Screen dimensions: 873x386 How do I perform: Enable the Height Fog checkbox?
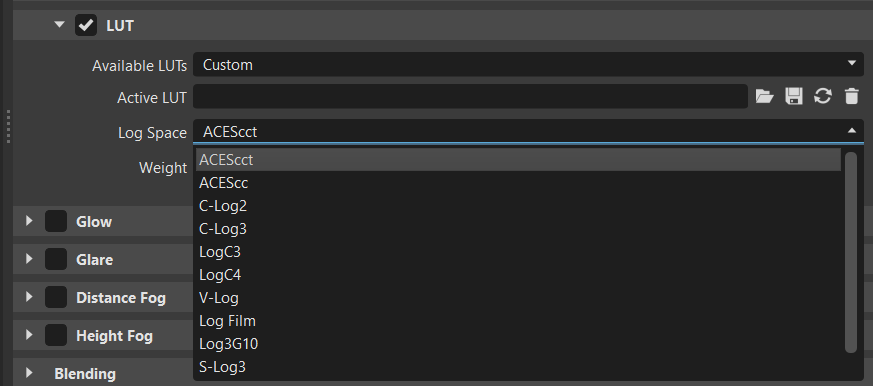(56, 335)
